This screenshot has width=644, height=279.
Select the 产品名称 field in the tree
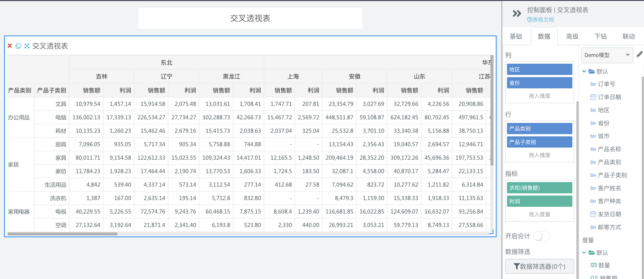click(609, 149)
